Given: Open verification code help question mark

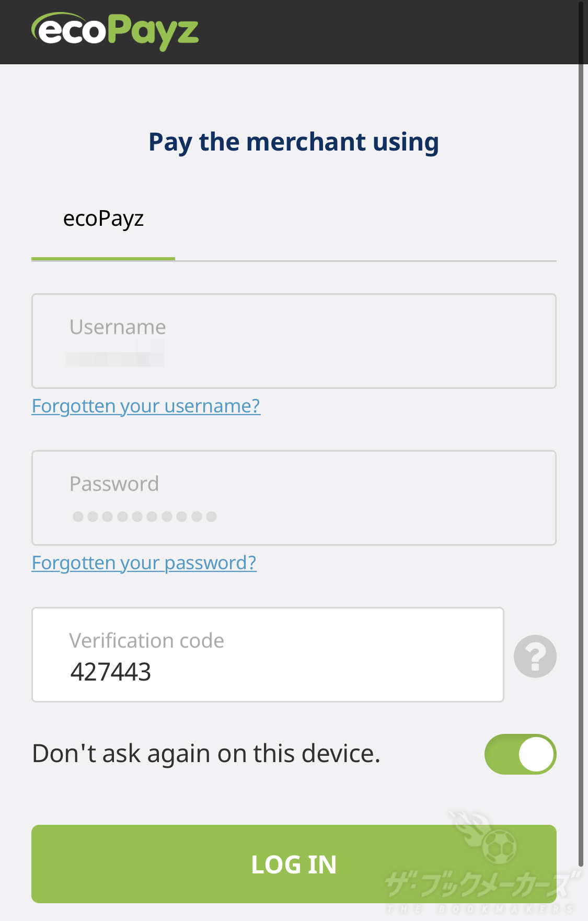Looking at the screenshot, I should point(535,657).
